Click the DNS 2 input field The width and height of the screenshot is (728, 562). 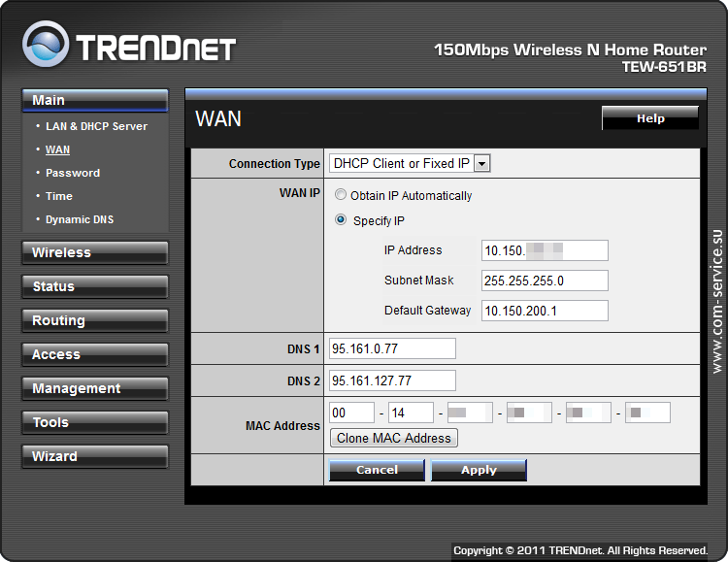tap(392, 380)
